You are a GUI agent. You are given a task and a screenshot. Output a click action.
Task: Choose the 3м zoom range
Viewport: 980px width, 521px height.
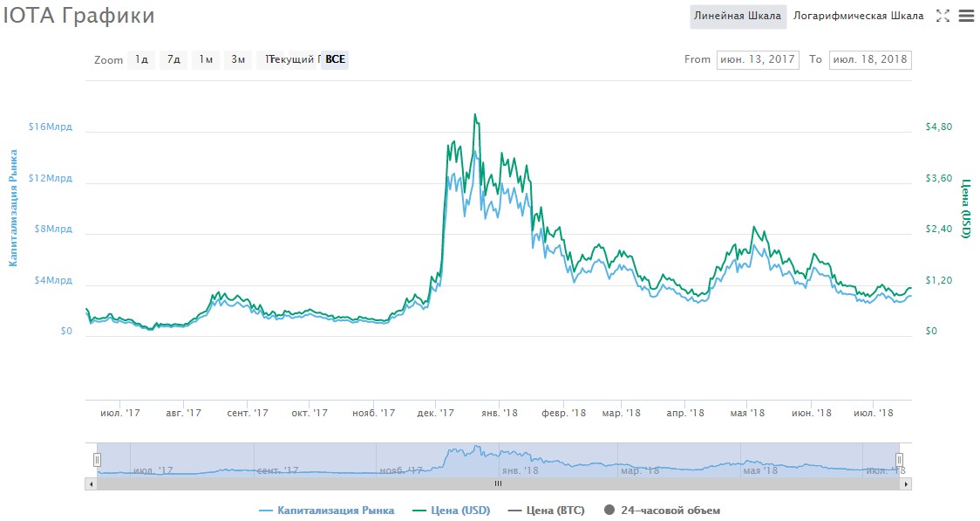point(237,59)
